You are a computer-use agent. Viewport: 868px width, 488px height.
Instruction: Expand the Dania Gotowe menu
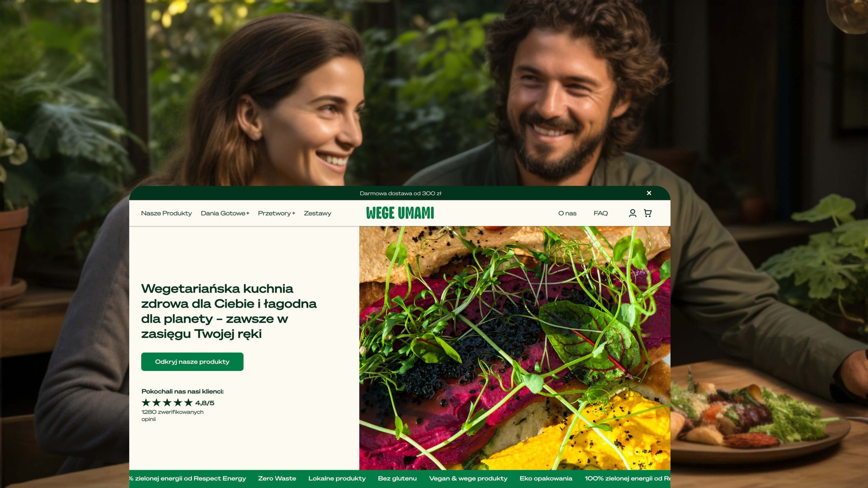coord(225,213)
